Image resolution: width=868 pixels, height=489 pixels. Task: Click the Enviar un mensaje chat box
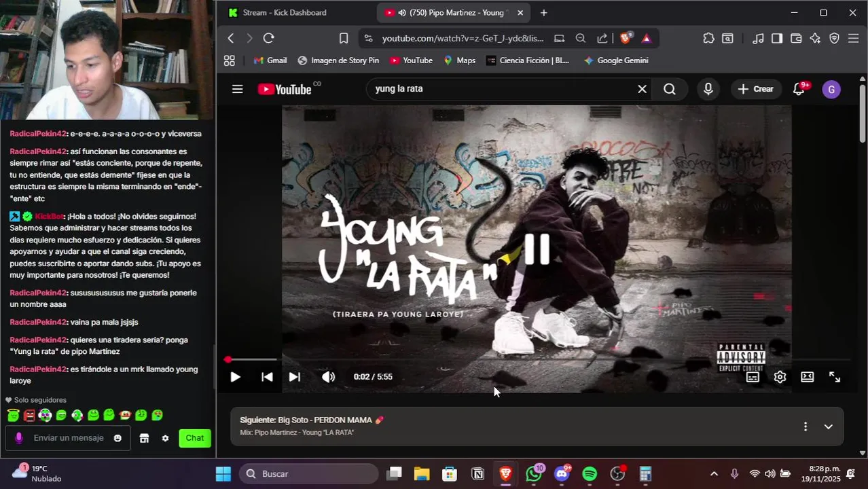(69, 438)
